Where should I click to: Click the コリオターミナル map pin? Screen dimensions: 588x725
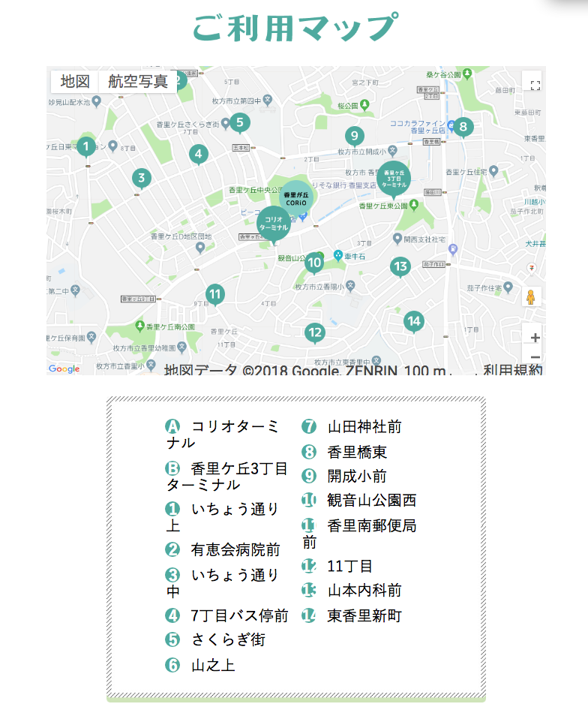tap(272, 224)
